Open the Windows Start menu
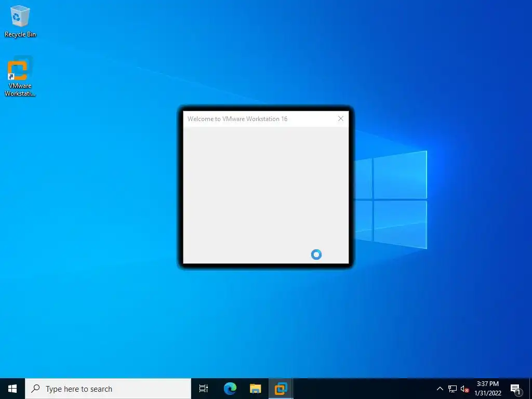 point(12,389)
